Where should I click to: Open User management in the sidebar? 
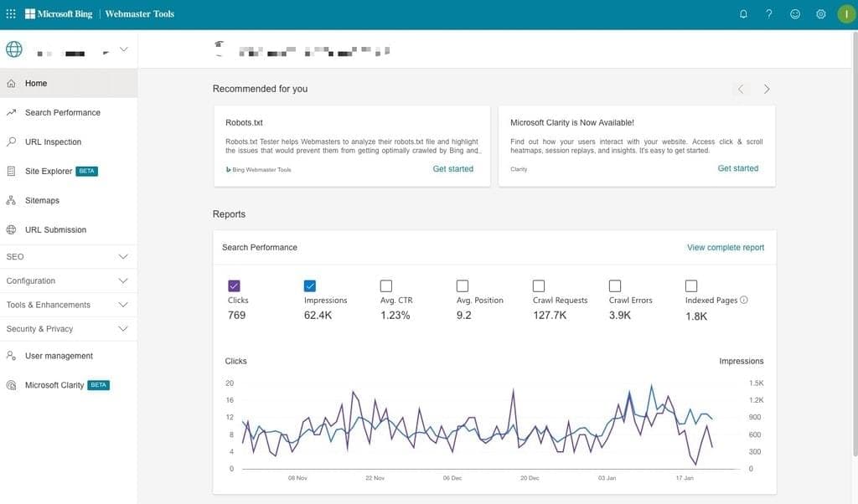[x=69, y=356]
